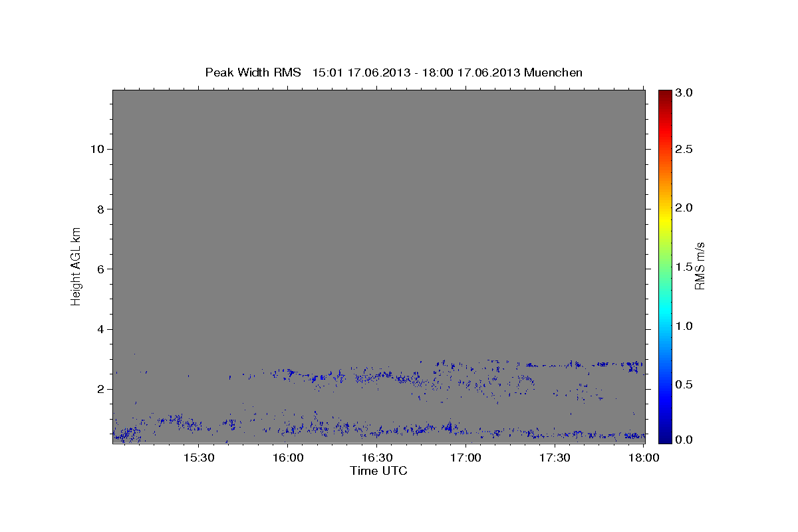Click the height tick label 6
798x532 pixels.
(100, 269)
